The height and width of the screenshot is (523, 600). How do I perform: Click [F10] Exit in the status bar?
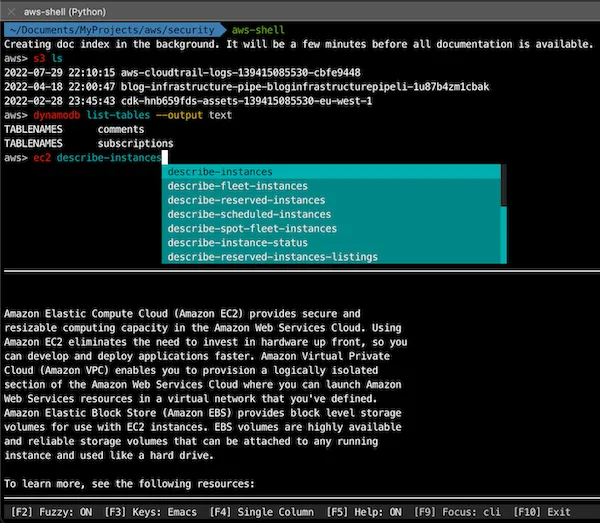[x=542, y=512]
